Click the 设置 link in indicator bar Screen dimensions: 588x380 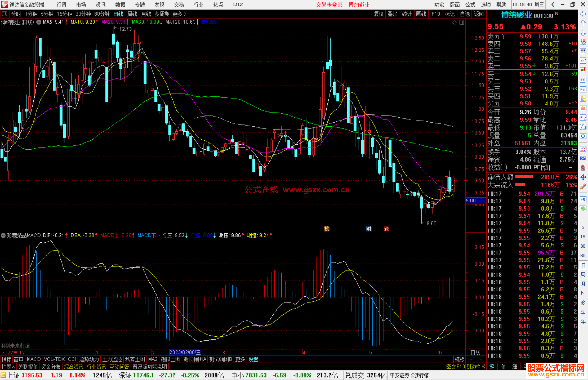tap(253, 359)
